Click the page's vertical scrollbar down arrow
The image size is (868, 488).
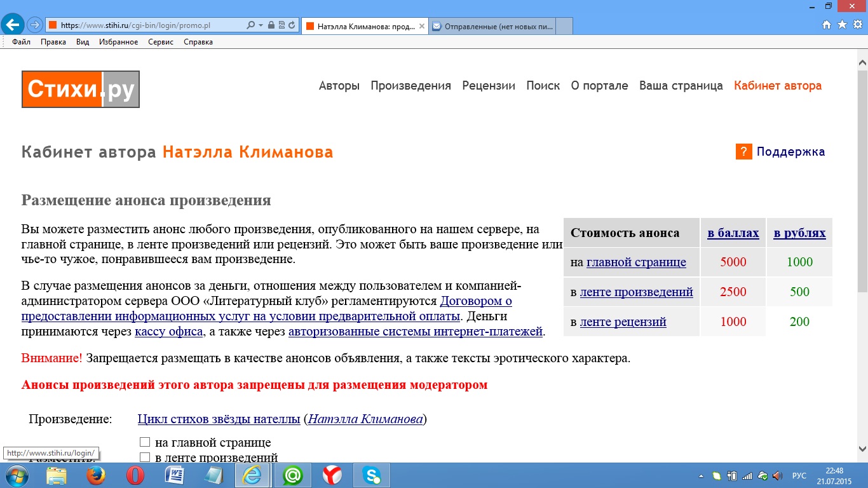click(x=862, y=447)
